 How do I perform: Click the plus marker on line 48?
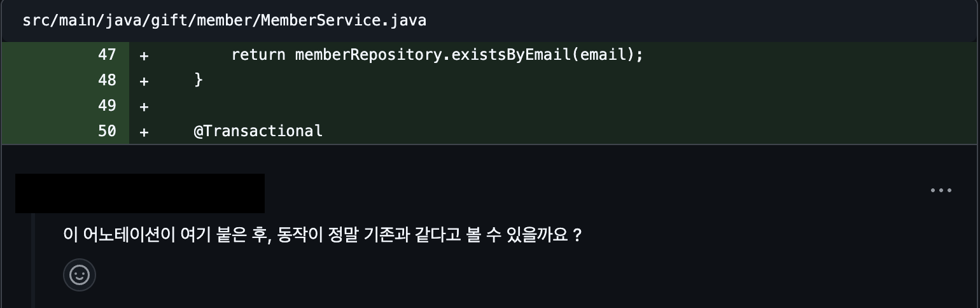click(x=144, y=81)
